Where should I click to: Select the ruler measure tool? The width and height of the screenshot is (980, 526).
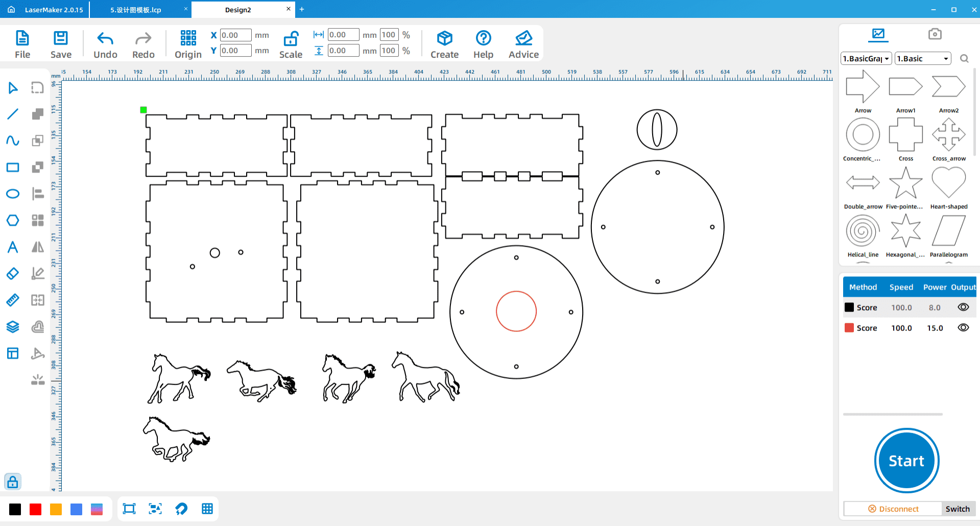(13, 300)
